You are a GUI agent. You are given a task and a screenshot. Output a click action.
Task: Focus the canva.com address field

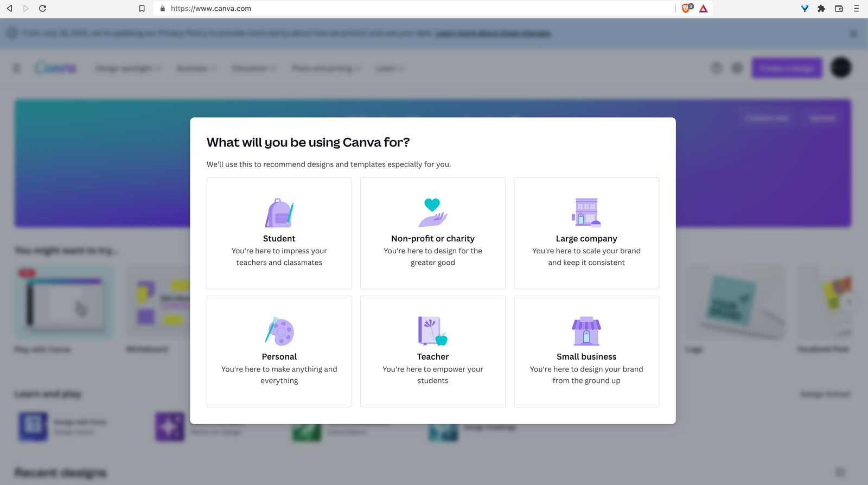[415, 9]
